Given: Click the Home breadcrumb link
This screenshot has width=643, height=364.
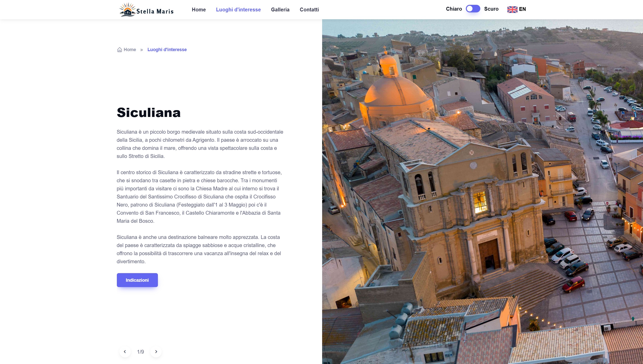Looking at the screenshot, I should [130, 50].
